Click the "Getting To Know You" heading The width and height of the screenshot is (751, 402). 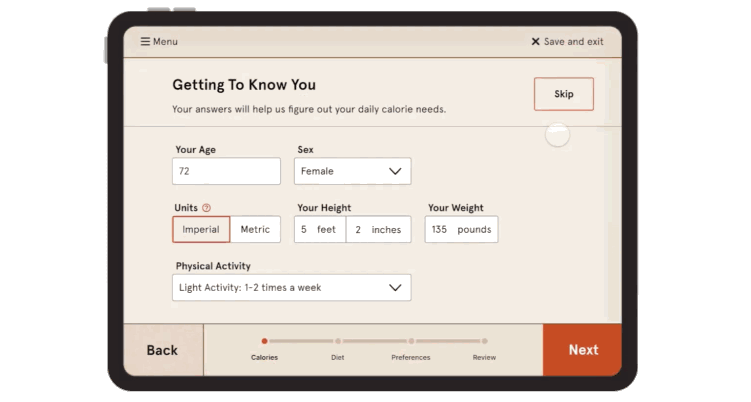point(244,85)
